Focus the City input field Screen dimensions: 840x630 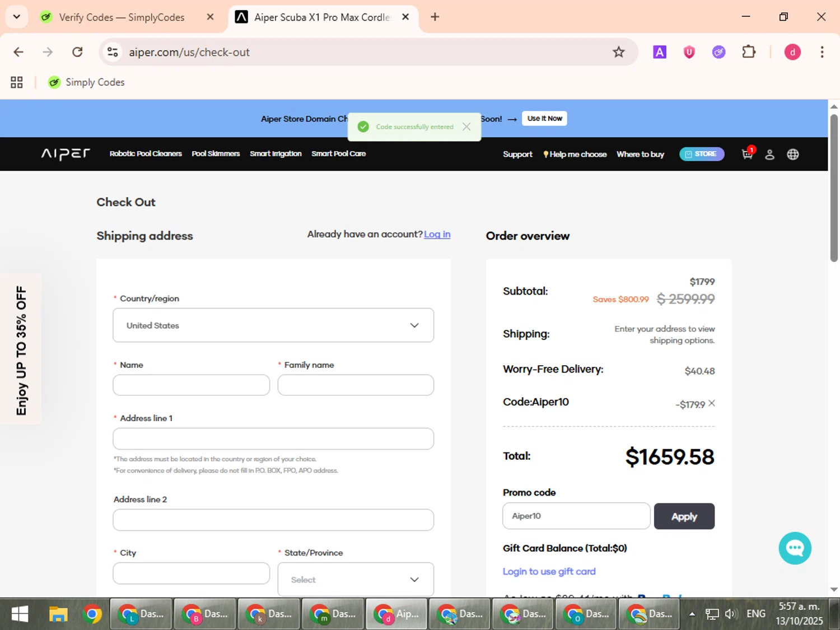pyautogui.click(x=191, y=573)
